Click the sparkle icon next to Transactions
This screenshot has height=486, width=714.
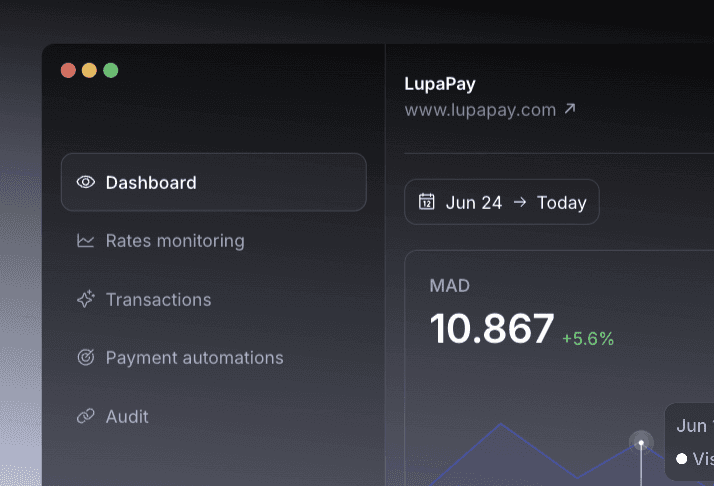[x=86, y=299]
